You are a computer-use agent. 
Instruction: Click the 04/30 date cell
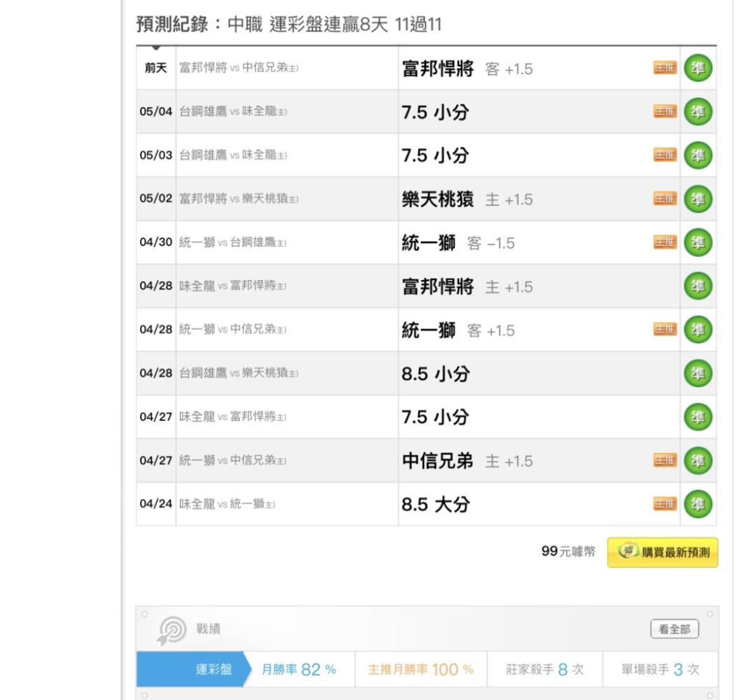[x=156, y=242]
